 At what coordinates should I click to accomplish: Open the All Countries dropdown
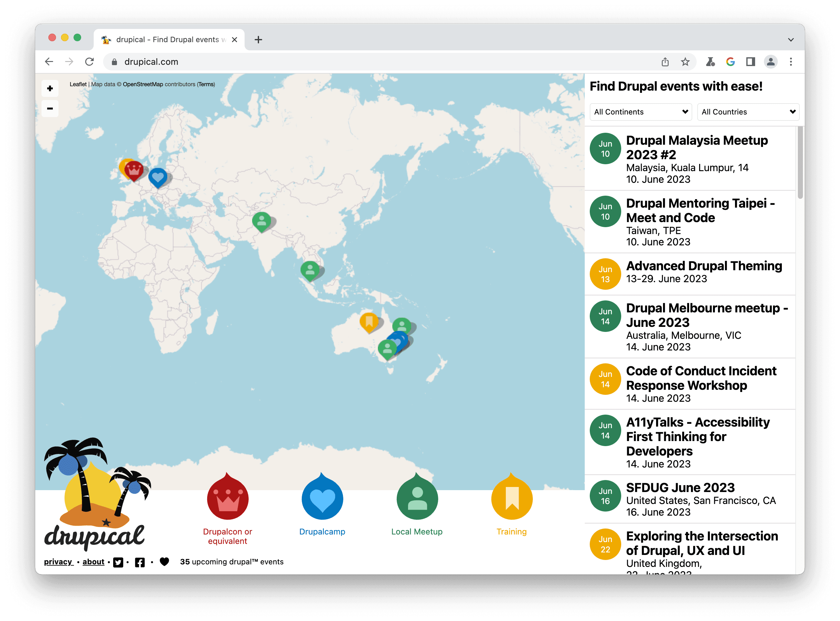tap(748, 112)
